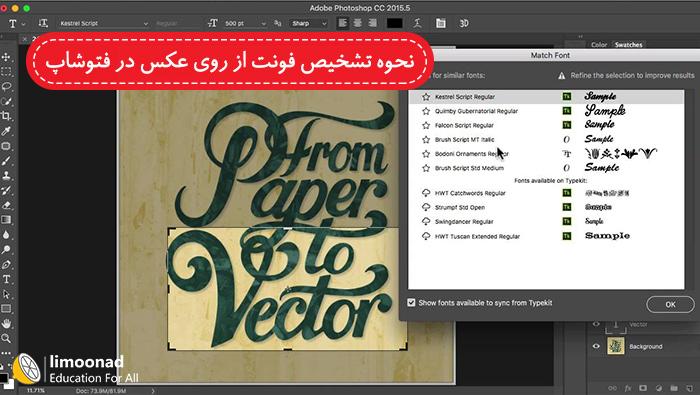700x395 pixels.
Task: Open the font style Regular dropdown
Action: click(x=177, y=23)
